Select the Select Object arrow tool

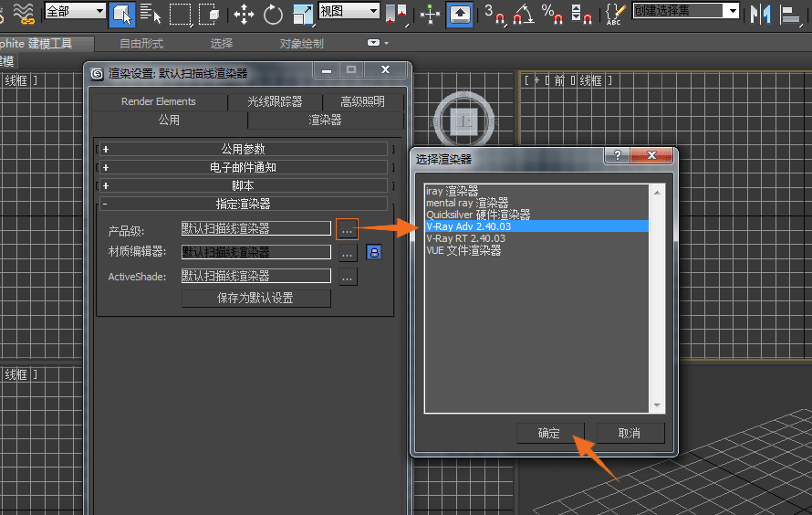click(x=121, y=13)
